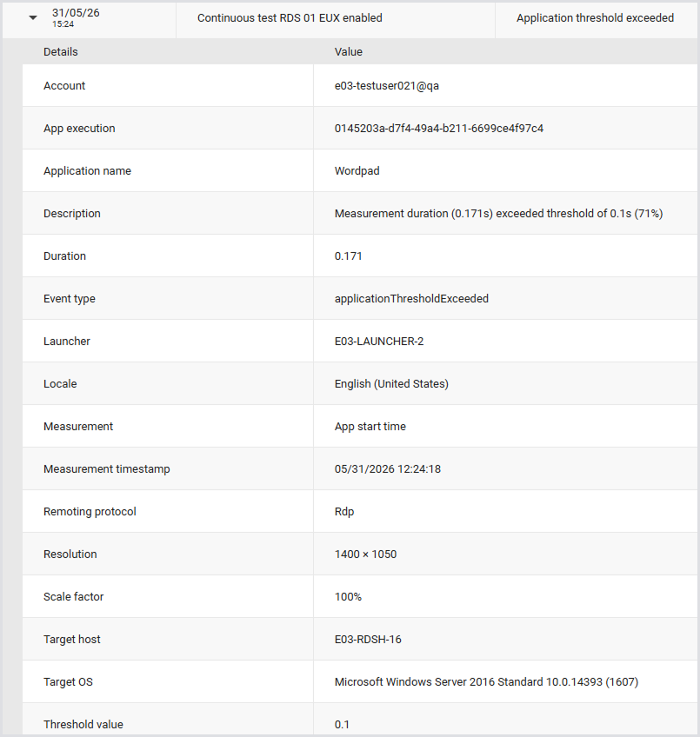Select the App start time measurement value
The height and width of the screenshot is (737, 700).
click(370, 427)
